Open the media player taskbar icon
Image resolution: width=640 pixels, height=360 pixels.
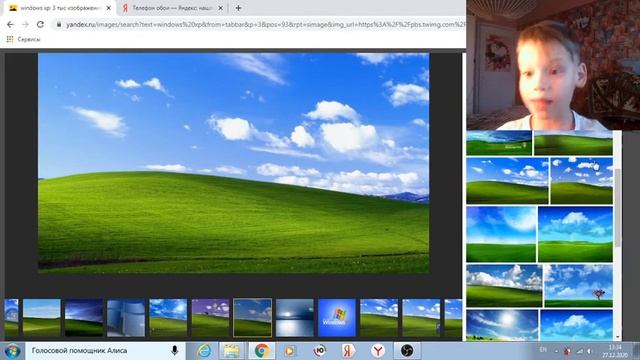tap(290, 351)
